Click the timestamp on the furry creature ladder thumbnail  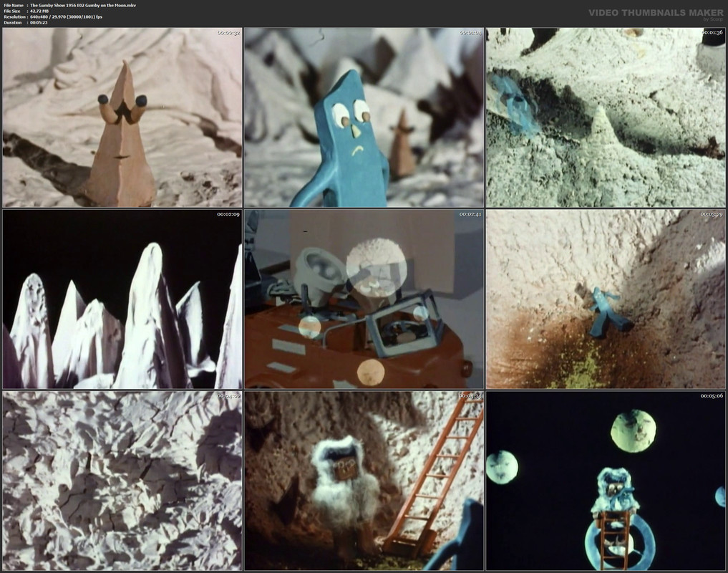click(470, 396)
